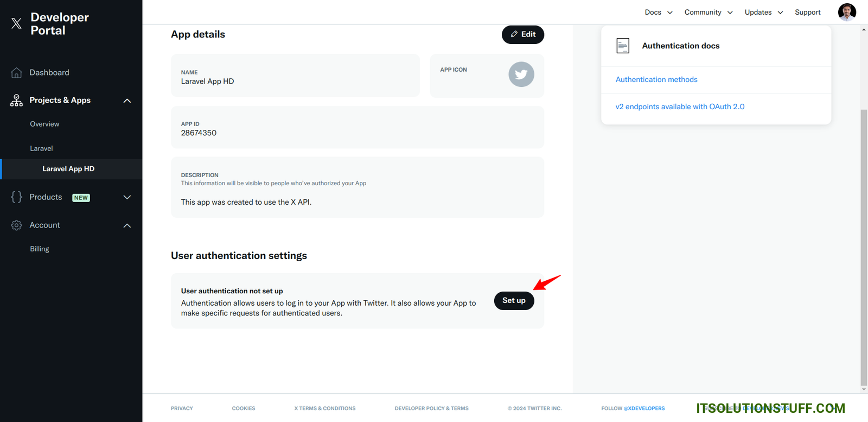Image resolution: width=868 pixels, height=422 pixels.
Task: Click the app icon bird image
Action: (x=521, y=74)
